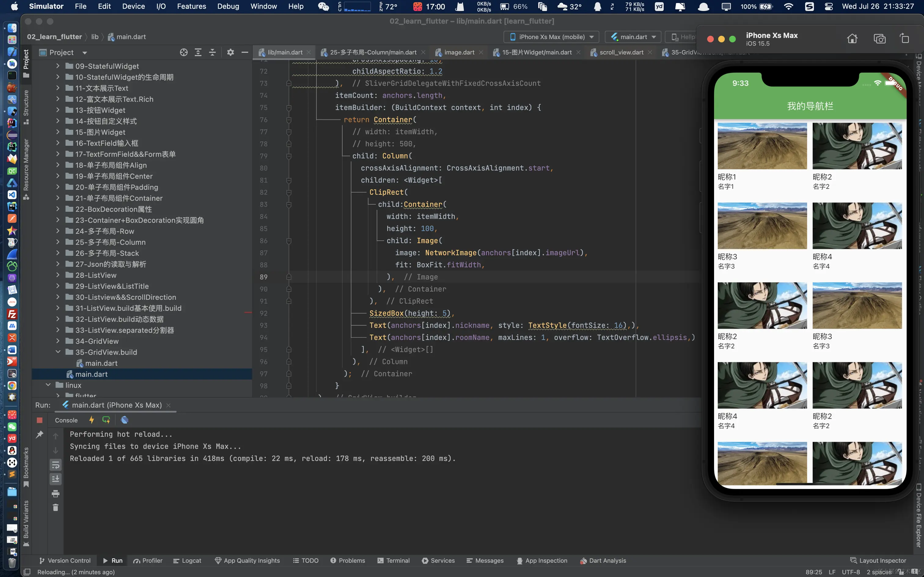This screenshot has height=577, width=924.
Task: Clear console with trash icon
Action: pyautogui.click(x=56, y=507)
